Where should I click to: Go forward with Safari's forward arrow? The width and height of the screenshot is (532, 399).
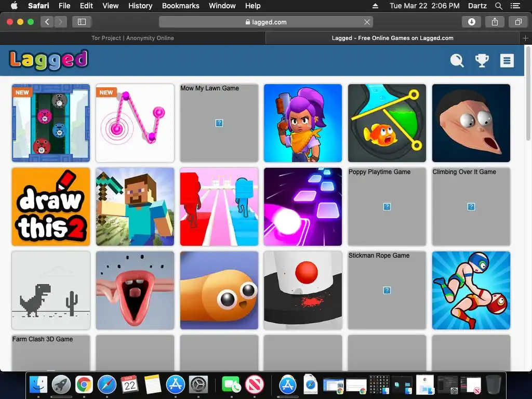(60, 22)
